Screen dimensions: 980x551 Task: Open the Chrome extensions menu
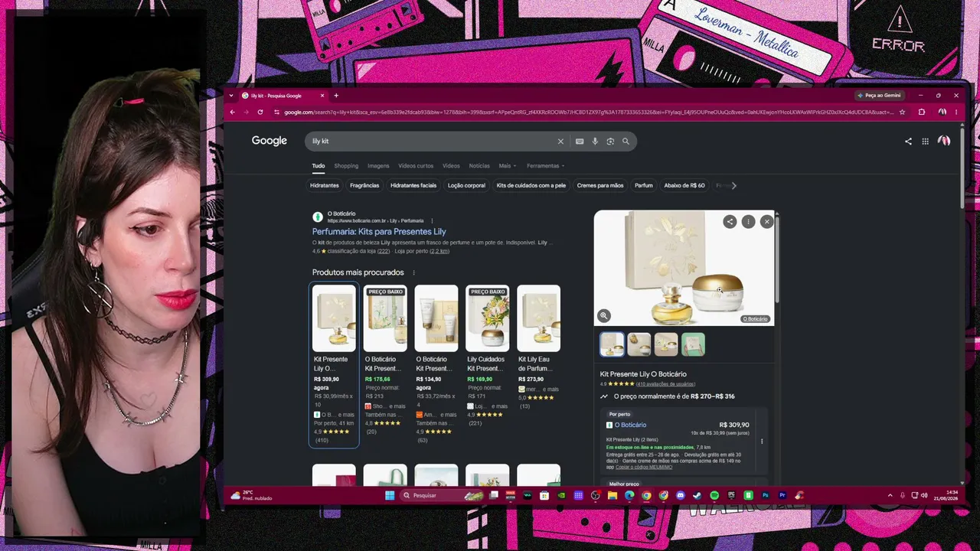click(922, 112)
